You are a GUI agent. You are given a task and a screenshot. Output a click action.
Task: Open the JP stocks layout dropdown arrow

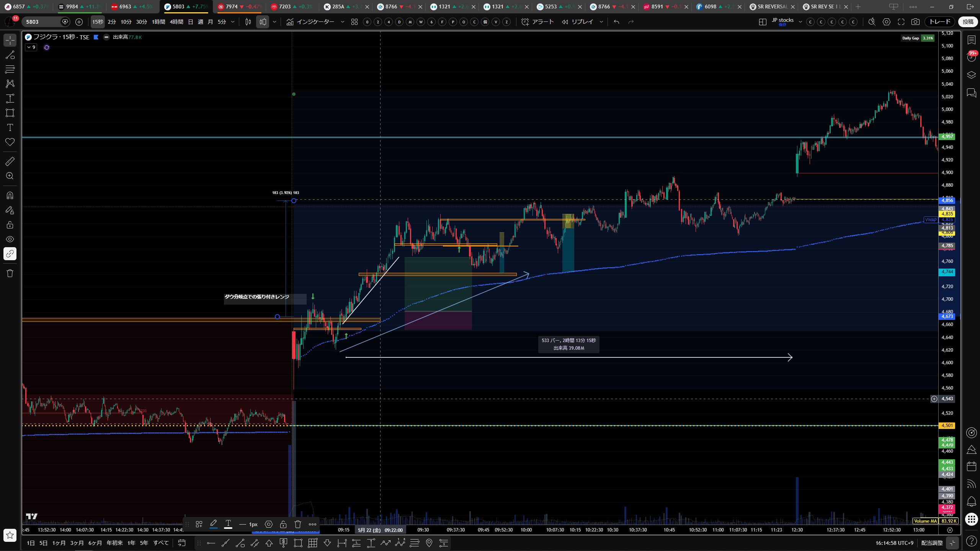800,22
